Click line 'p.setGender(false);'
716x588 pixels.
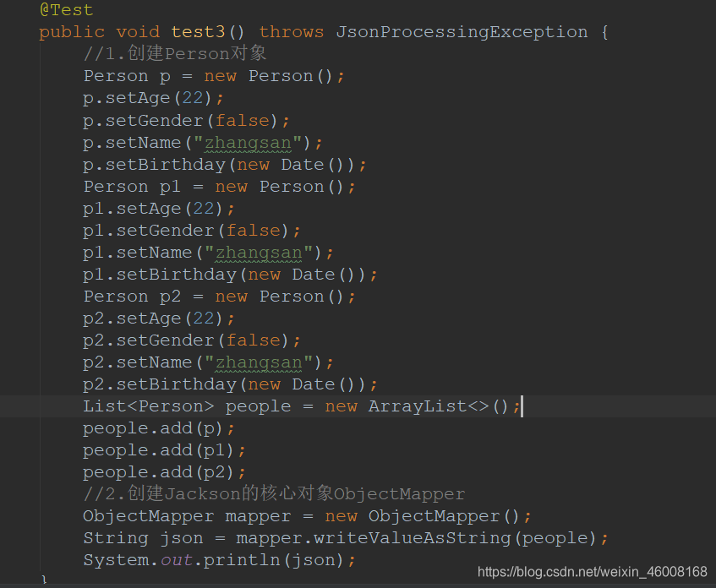[x=186, y=121]
